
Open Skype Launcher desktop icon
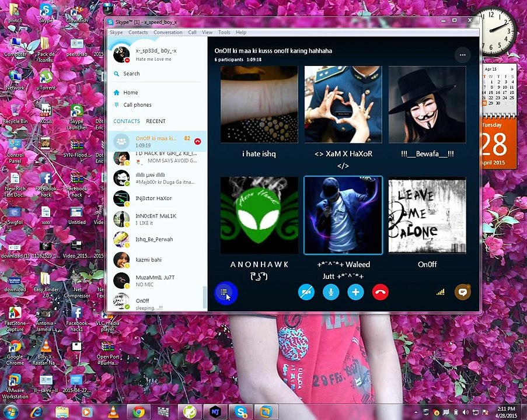[76, 117]
